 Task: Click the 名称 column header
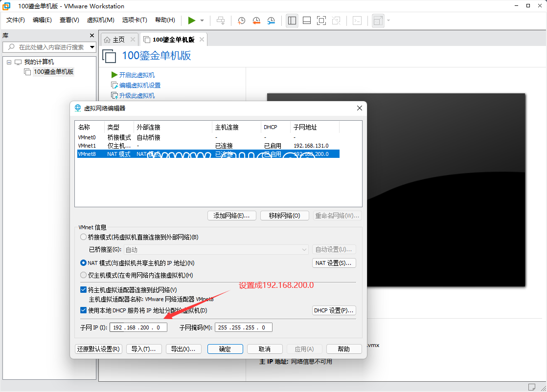[90, 127]
